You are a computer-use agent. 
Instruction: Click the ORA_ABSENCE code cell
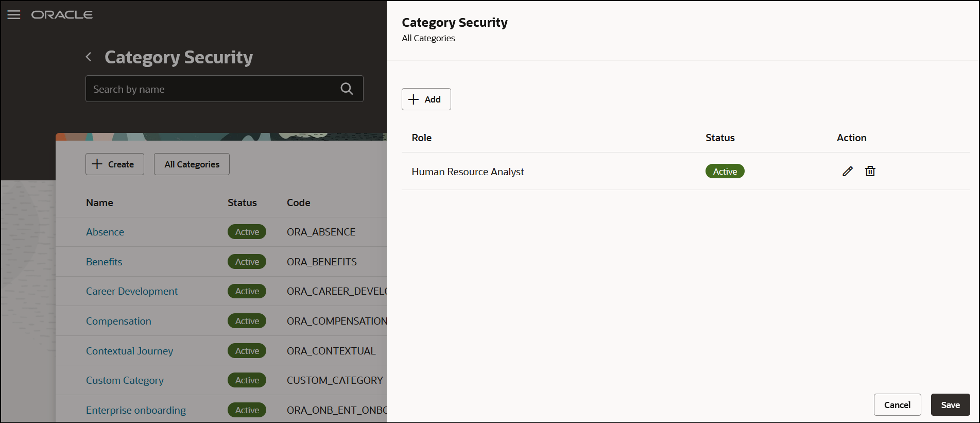[321, 232]
